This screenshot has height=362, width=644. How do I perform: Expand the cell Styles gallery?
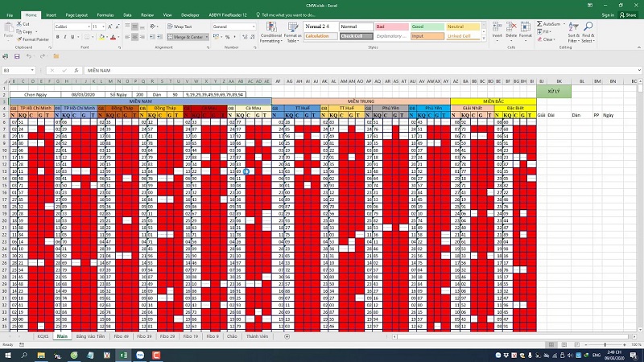point(484,38)
